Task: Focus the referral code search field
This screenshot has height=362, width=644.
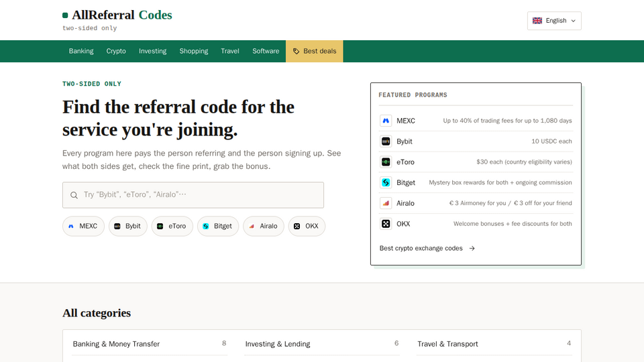Action: [x=193, y=195]
